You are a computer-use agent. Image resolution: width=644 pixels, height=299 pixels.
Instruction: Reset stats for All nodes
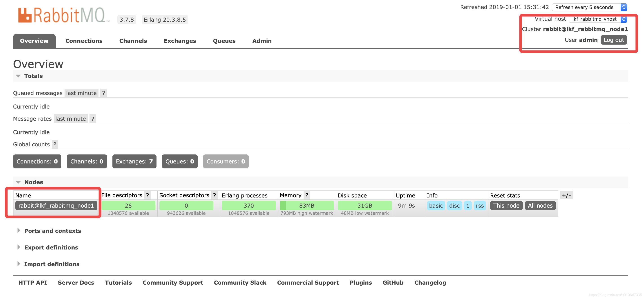click(x=540, y=206)
